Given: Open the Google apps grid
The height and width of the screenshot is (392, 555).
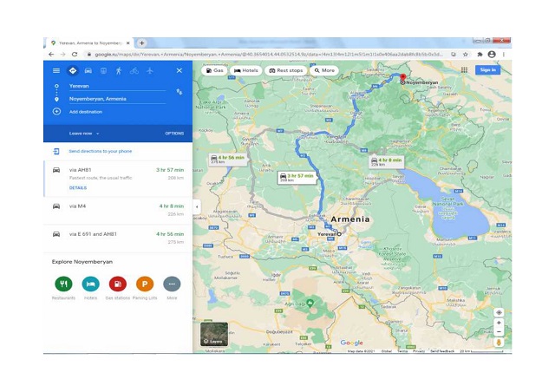Looking at the screenshot, I should pos(464,69).
